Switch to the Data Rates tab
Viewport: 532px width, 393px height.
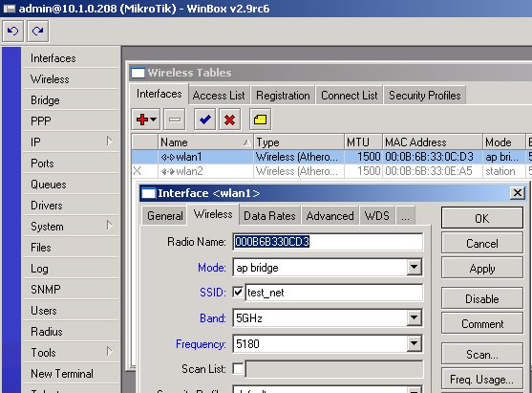tap(269, 216)
